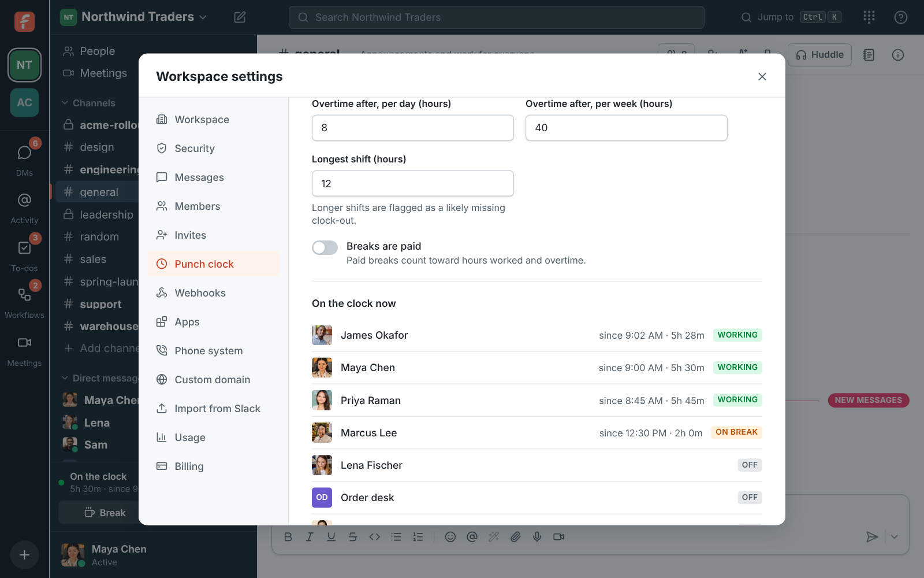This screenshot has width=924, height=578.
Task: Click the microphone voice clip icon
Action: (537, 537)
